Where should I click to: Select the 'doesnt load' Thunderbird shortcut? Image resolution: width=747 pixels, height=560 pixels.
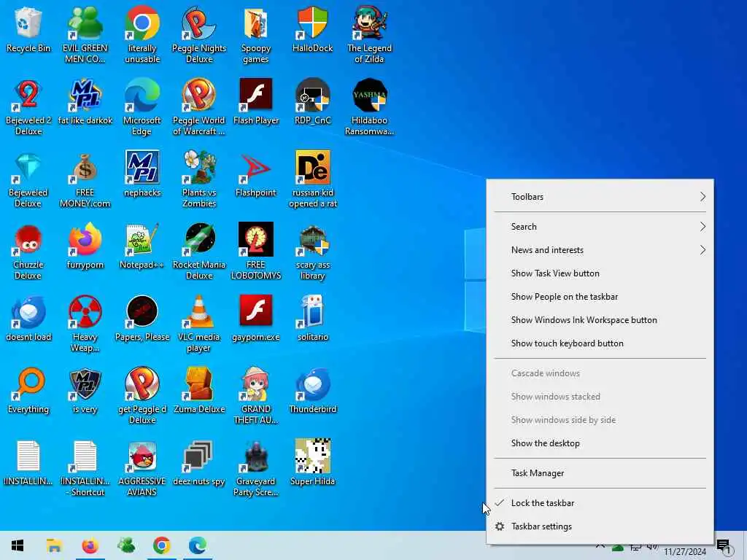pyautogui.click(x=28, y=319)
